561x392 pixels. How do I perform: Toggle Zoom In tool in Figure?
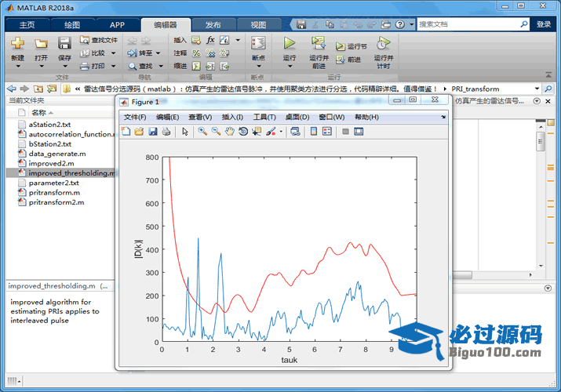(x=202, y=132)
